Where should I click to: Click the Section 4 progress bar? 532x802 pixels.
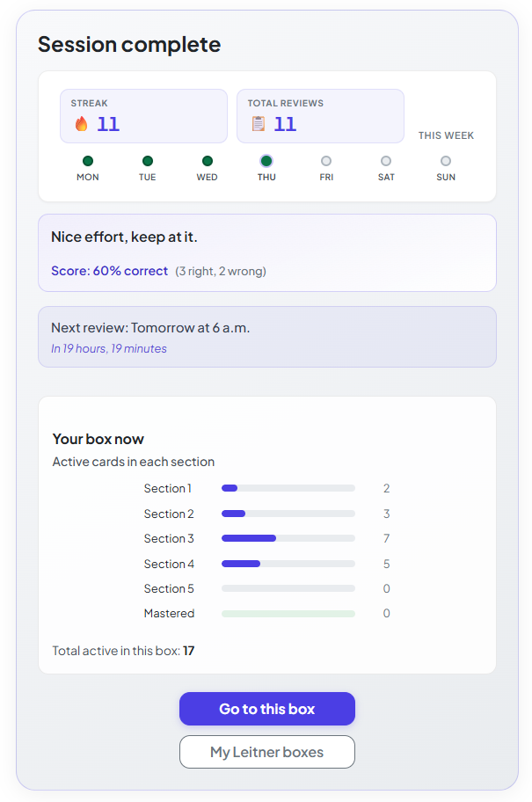pyautogui.click(x=288, y=564)
